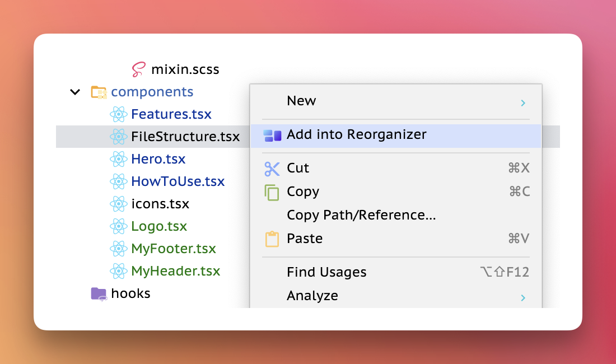Click the hooks folder icon
This screenshot has width=616, height=364.
coord(97,293)
